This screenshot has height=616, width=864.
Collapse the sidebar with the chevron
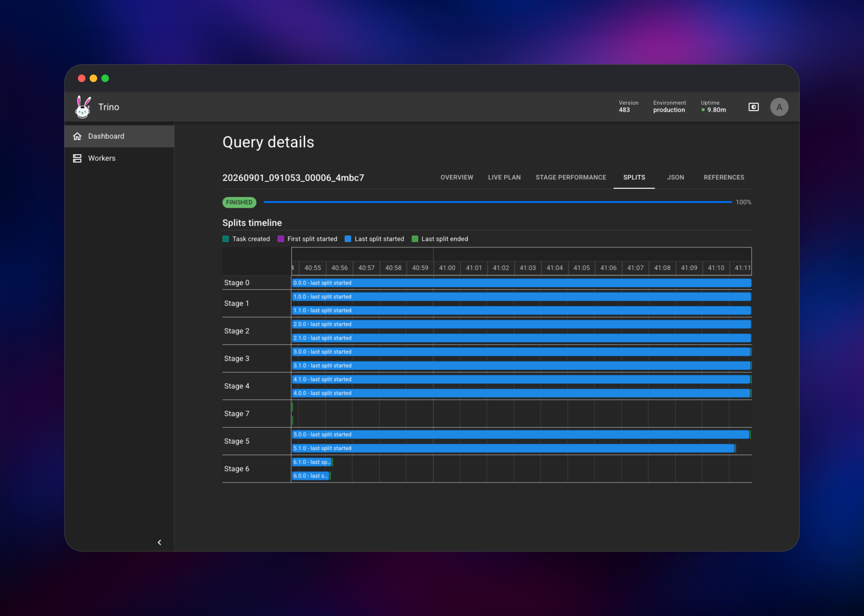[x=159, y=542]
